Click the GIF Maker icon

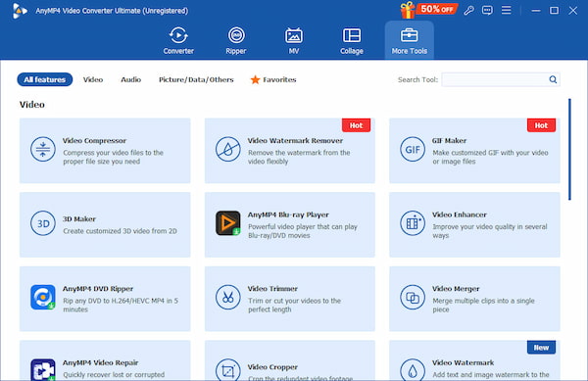pyautogui.click(x=413, y=149)
